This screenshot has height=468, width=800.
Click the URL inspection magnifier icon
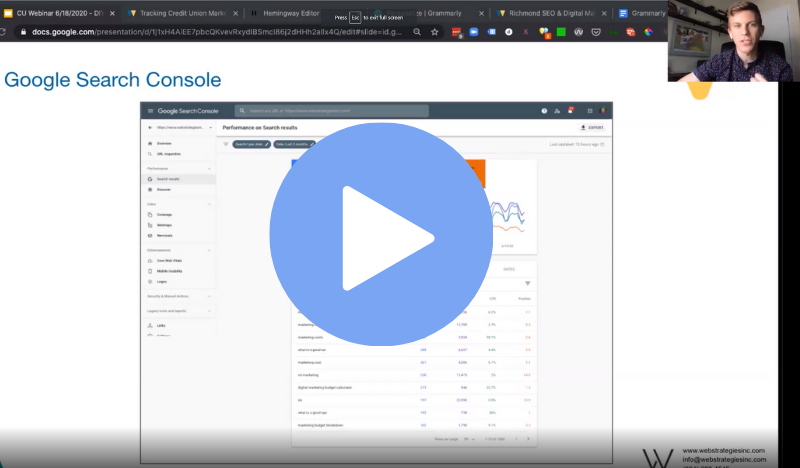(150, 154)
